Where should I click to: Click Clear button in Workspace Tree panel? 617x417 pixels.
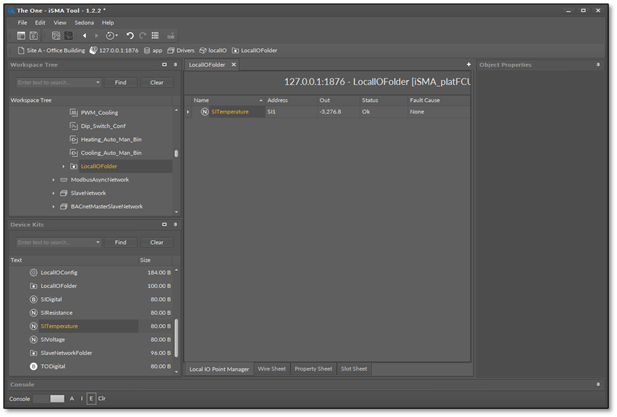click(157, 83)
